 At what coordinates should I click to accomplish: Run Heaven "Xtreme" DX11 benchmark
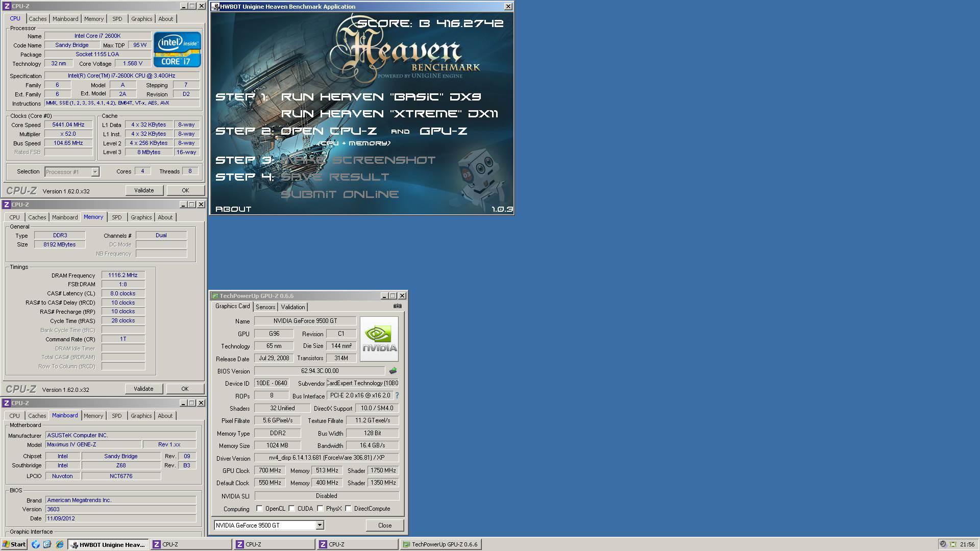click(389, 113)
